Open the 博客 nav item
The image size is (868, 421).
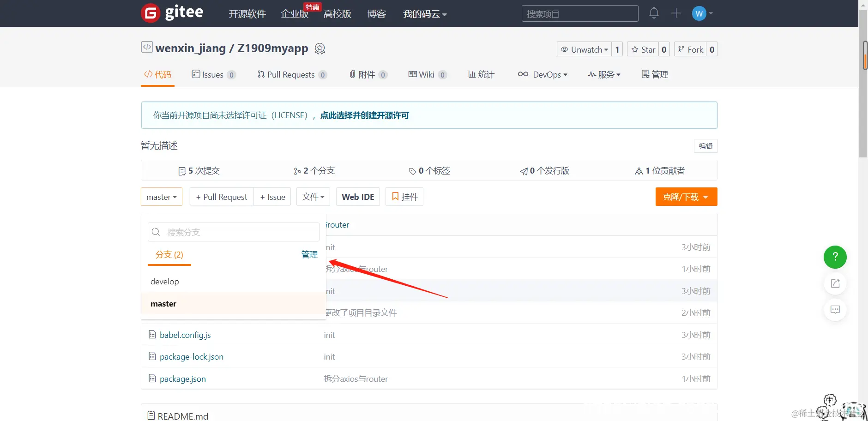377,14
